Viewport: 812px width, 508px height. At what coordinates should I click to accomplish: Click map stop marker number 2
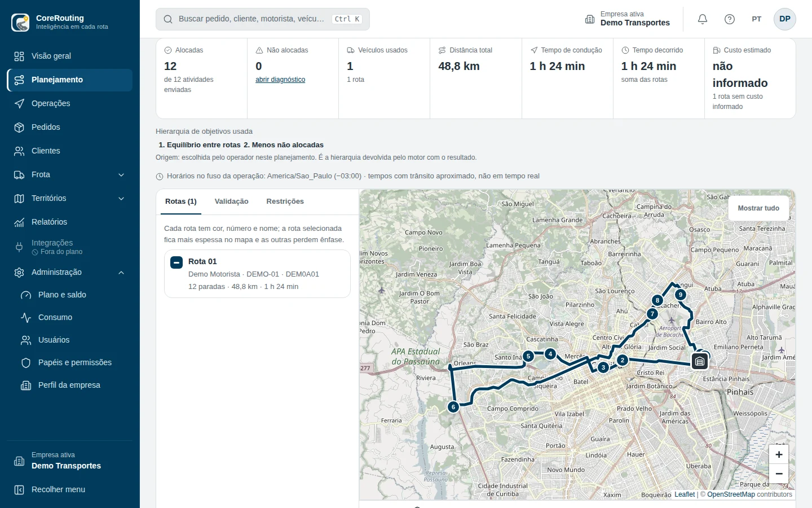click(x=622, y=360)
